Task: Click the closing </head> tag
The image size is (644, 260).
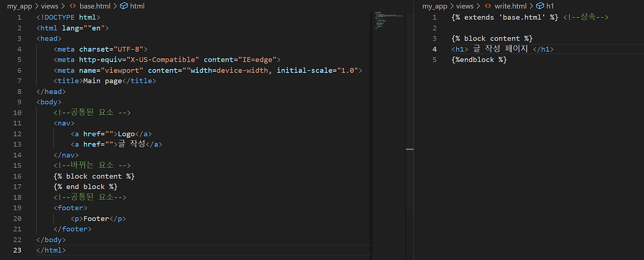Action: (x=51, y=92)
